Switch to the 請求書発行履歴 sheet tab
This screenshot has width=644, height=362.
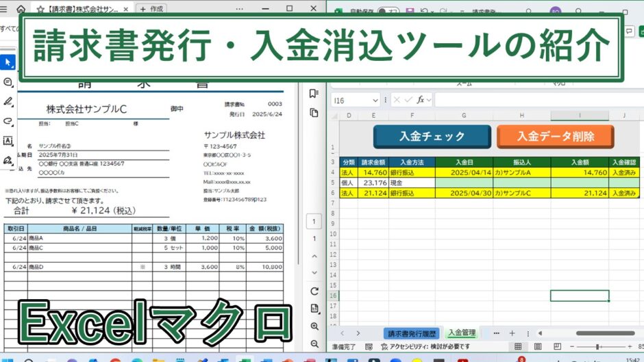pos(412,333)
